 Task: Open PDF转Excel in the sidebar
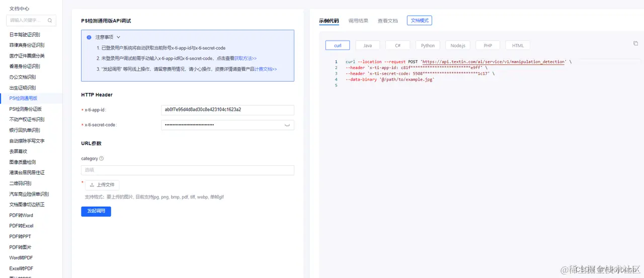21,226
